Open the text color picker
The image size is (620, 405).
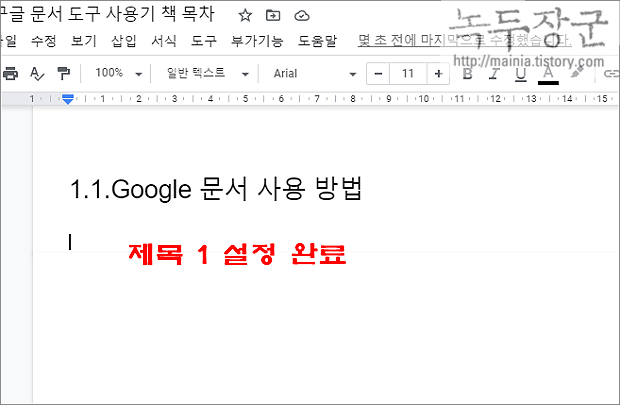pos(548,75)
